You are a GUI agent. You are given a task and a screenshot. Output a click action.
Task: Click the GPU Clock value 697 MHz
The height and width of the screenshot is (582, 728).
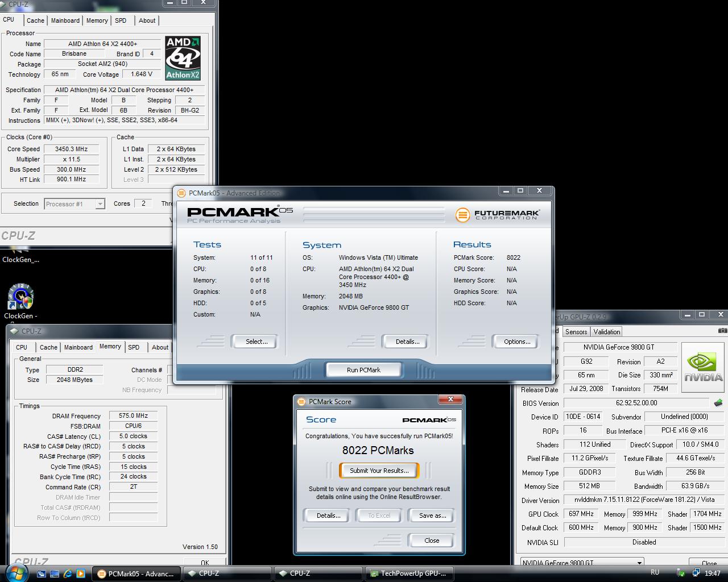click(x=581, y=514)
